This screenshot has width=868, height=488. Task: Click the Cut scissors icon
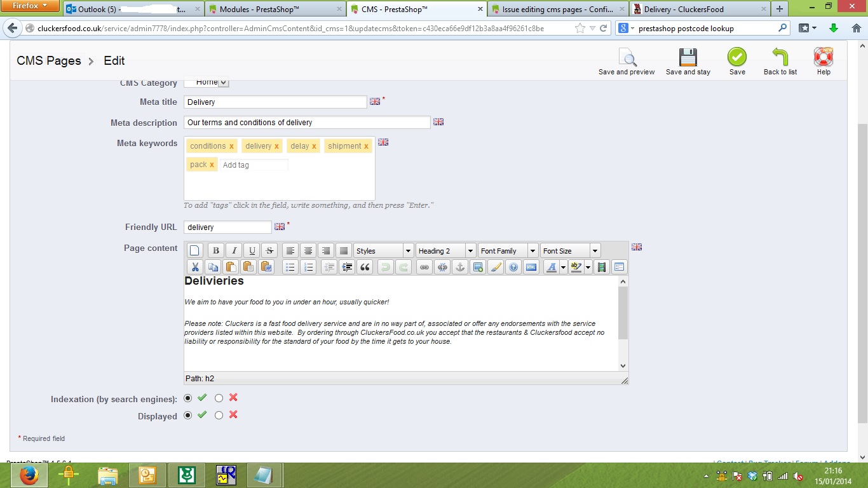tap(195, 268)
